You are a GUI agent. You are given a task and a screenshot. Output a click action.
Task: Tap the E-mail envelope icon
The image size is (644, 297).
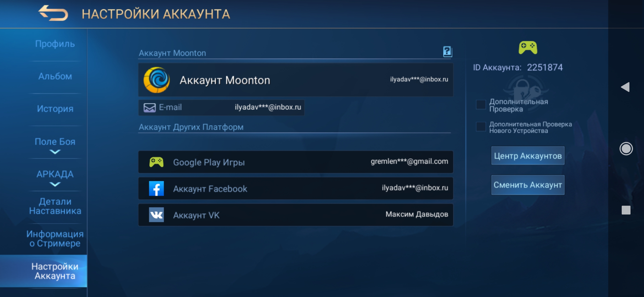(149, 108)
